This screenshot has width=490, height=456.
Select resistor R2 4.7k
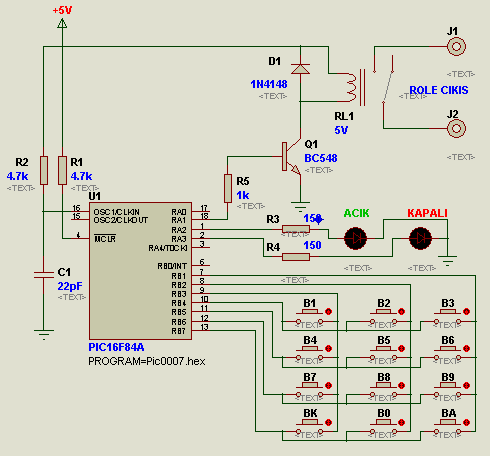coord(44,170)
